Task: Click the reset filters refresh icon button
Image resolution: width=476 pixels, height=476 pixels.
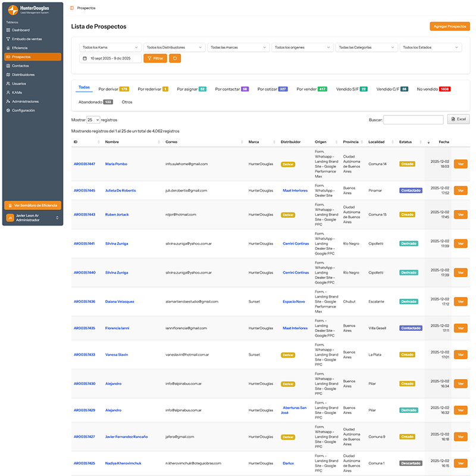Action: click(175, 58)
